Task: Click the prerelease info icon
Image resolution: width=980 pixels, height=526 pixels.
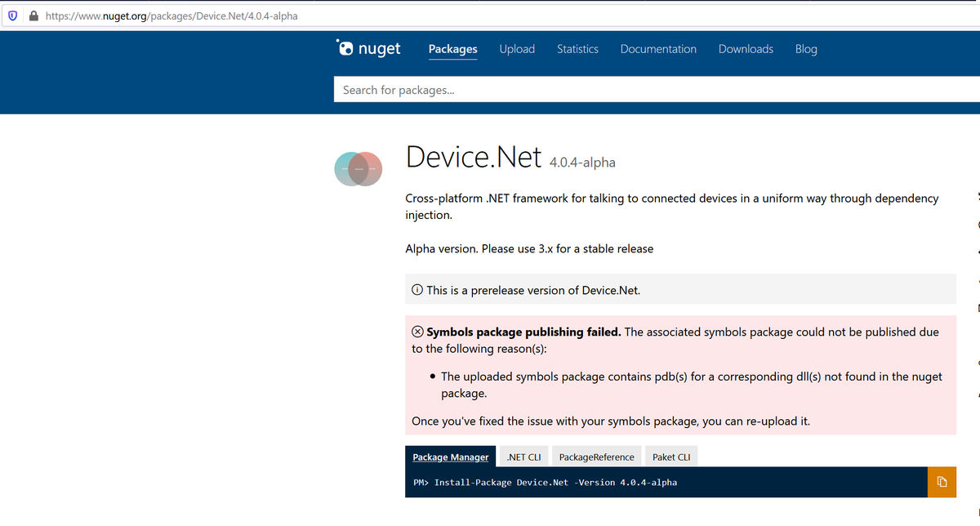Action: [x=417, y=290]
